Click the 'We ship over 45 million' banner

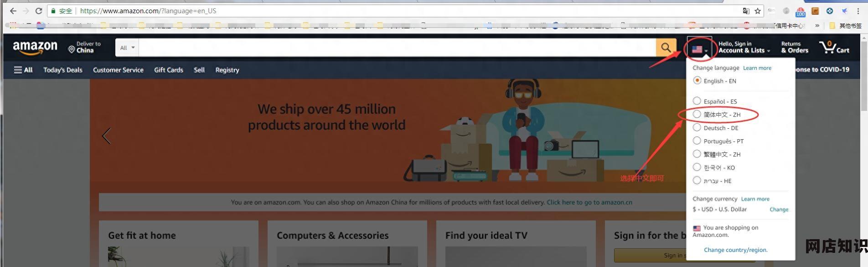click(x=326, y=117)
